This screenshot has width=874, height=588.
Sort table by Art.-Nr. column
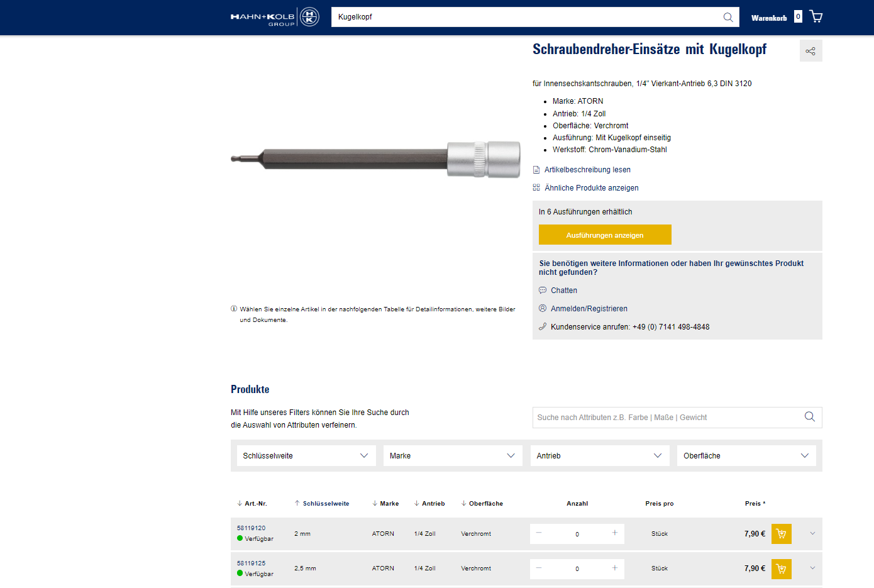[x=252, y=504]
